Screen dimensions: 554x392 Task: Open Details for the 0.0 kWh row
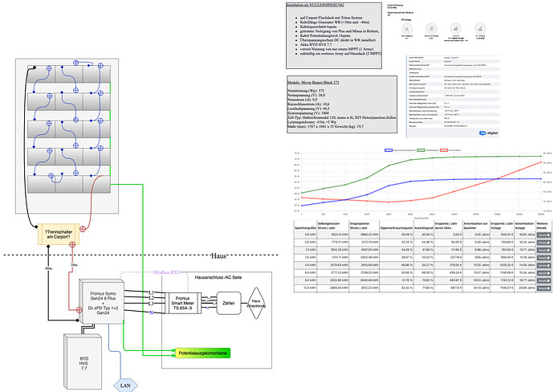click(544, 235)
